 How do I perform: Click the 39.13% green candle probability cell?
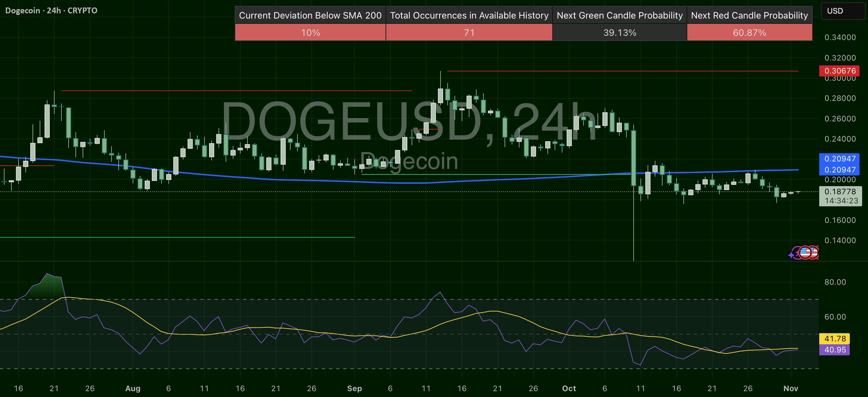[619, 33]
